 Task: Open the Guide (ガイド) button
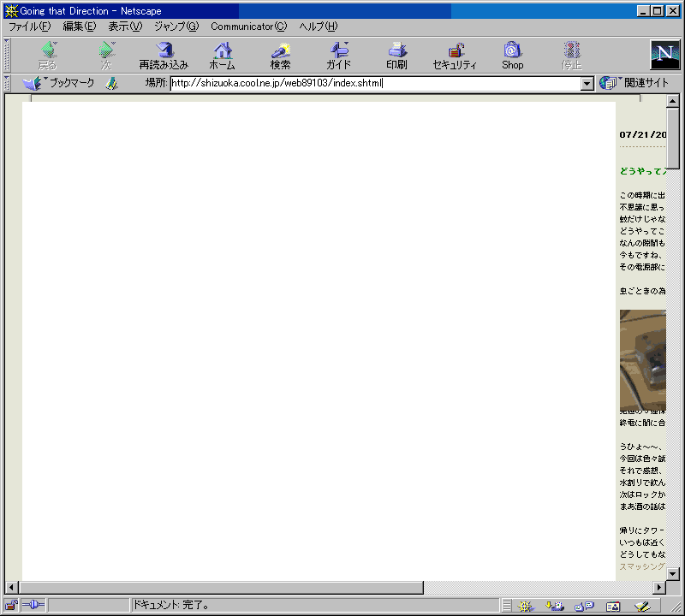coord(338,56)
